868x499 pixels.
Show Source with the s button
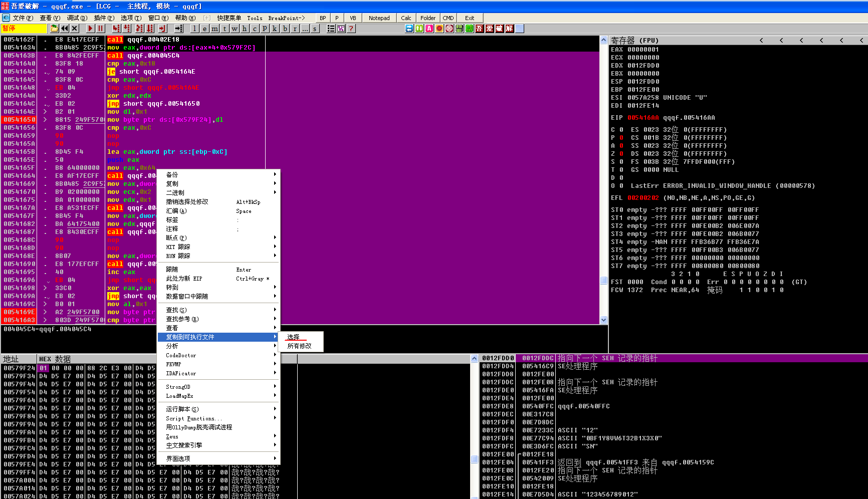(315, 29)
